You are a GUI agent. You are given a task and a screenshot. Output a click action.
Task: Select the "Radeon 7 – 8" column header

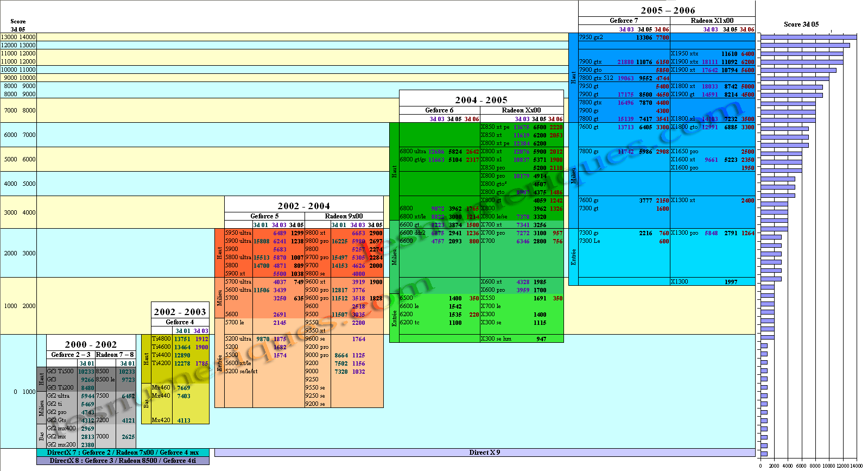click(x=115, y=355)
